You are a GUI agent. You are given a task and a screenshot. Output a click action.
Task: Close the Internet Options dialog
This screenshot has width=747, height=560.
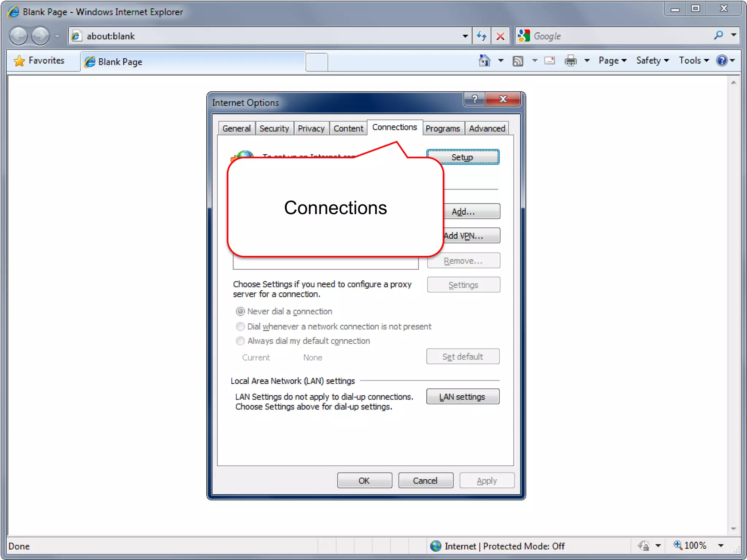(x=503, y=99)
